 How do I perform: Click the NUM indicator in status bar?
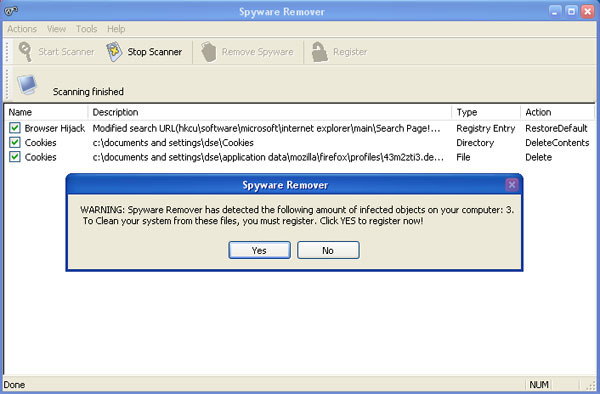(539, 384)
